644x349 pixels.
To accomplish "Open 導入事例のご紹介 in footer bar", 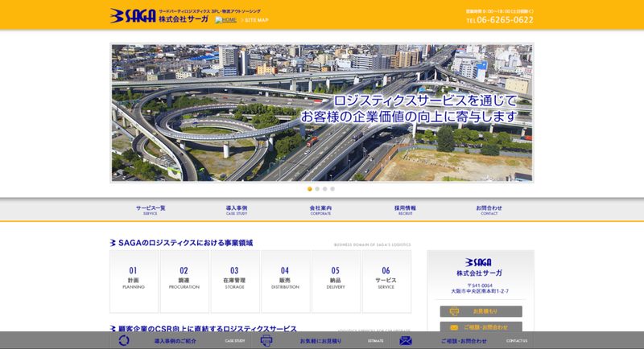I will [x=175, y=341].
